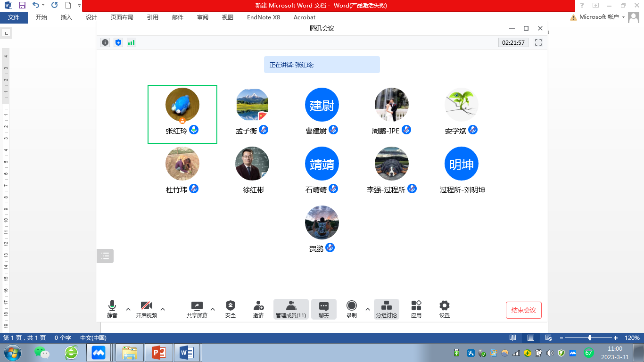This screenshot has height=362, width=644.
Task: Expand audio options arrow beside 静音
Action: [x=128, y=309]
